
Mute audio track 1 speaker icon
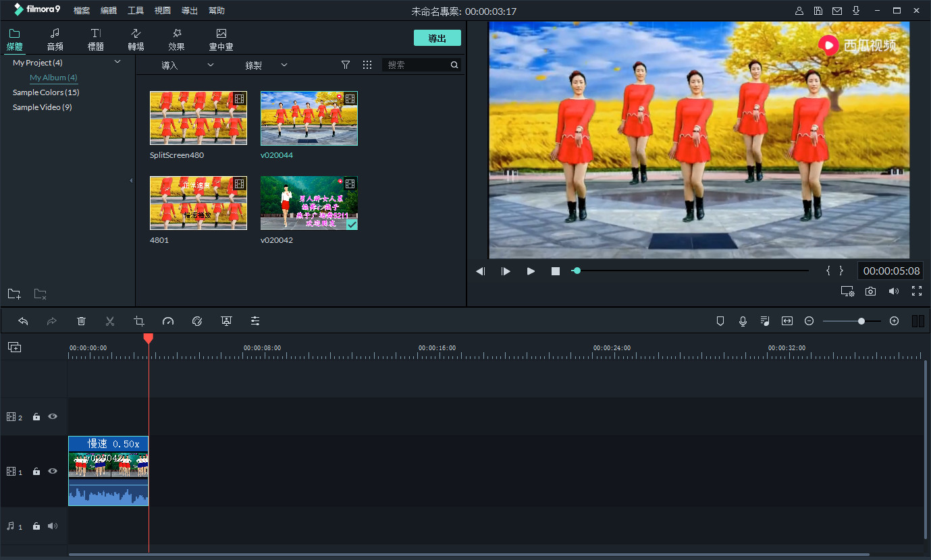coord(52,526)
